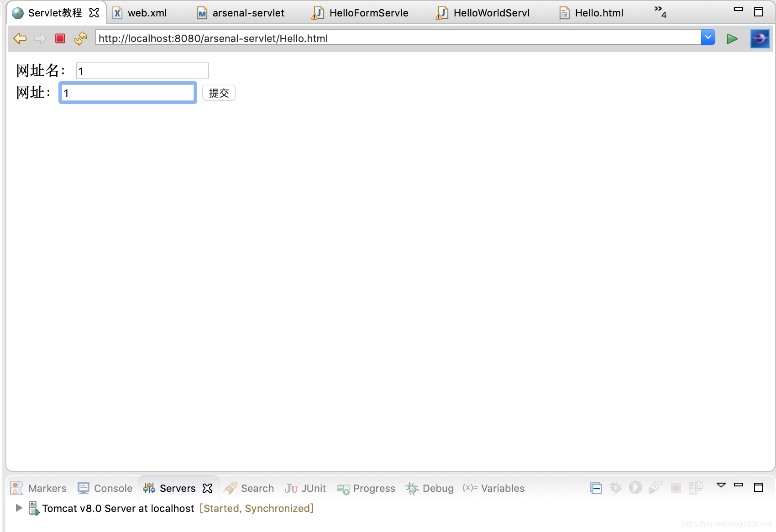Show the hidden editors overflow list
Screen dimensions: 776x532
click(x=661, y=12)
